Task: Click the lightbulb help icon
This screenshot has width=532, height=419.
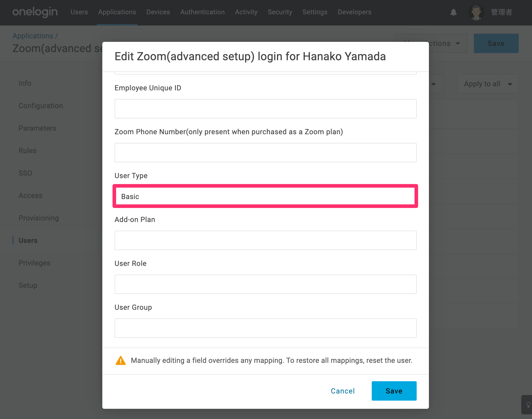Action: pos(528,405)
